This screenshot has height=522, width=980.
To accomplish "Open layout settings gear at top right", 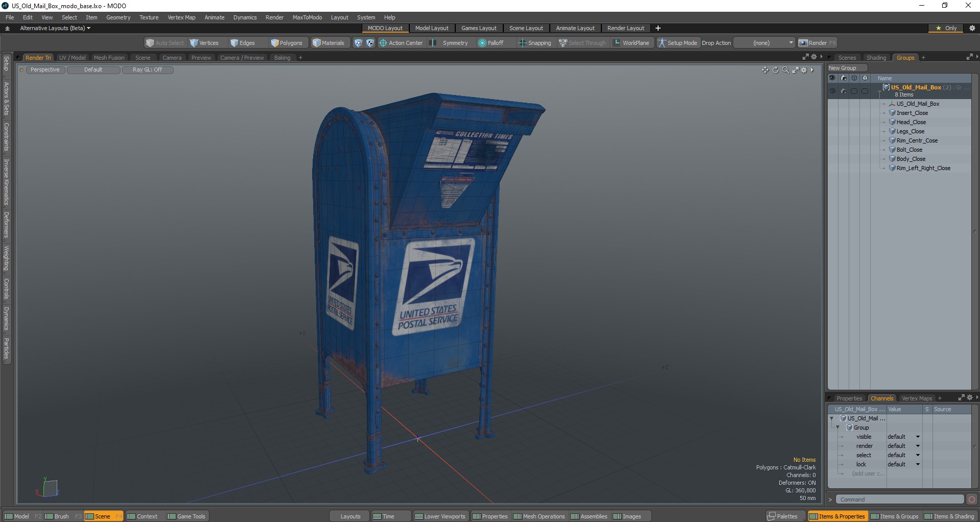I will [x=972, y=28].
